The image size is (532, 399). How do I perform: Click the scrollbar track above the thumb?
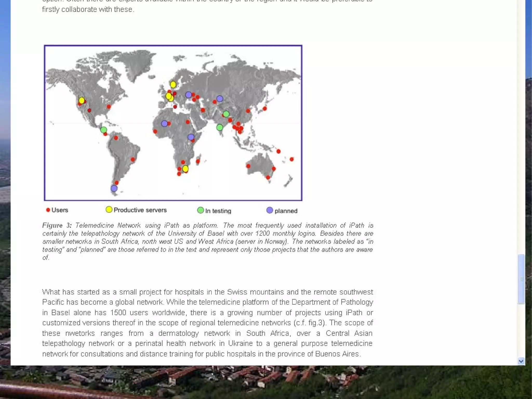(521, 130)
